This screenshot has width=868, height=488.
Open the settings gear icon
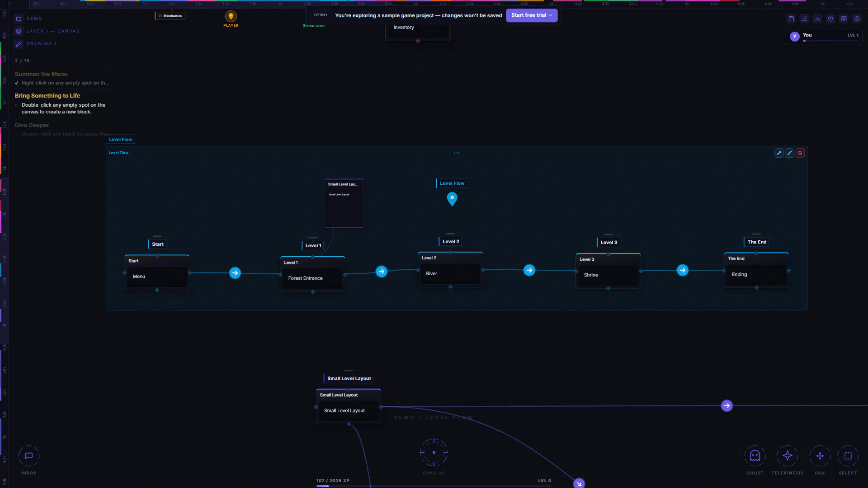pyautogui.click(x=857, y=19)
